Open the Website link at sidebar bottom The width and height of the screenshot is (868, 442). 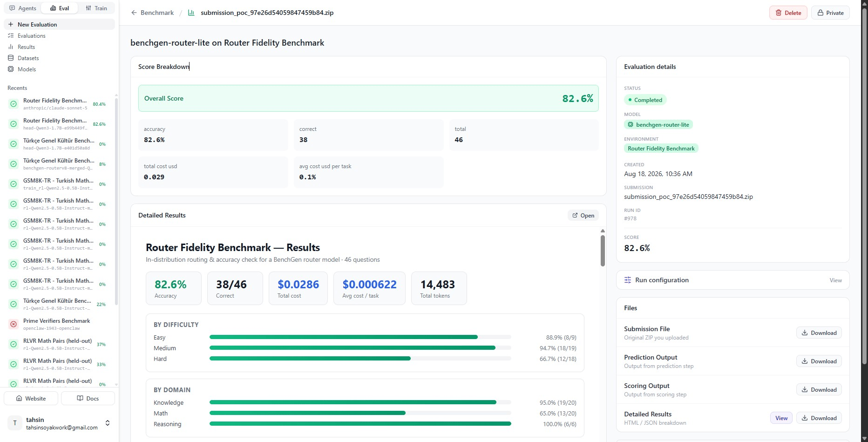pos(31,398)
